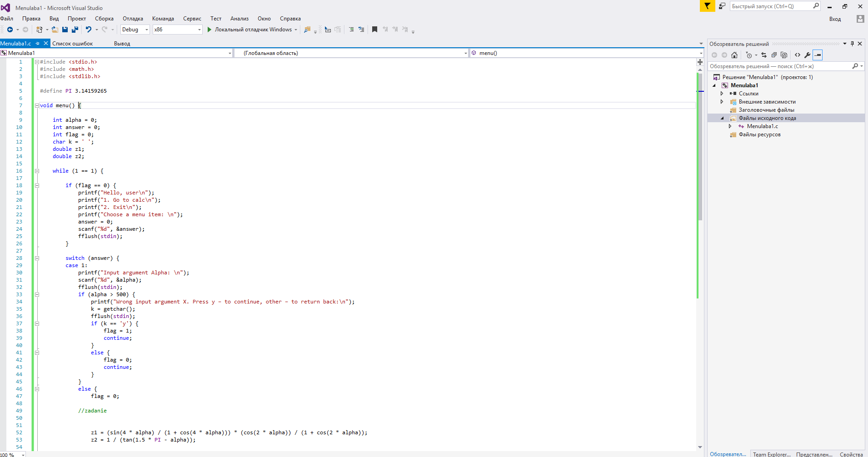Screen dimensions: 868x457
Task: Open the Отладка menu
Action: (x=133, y=19)
